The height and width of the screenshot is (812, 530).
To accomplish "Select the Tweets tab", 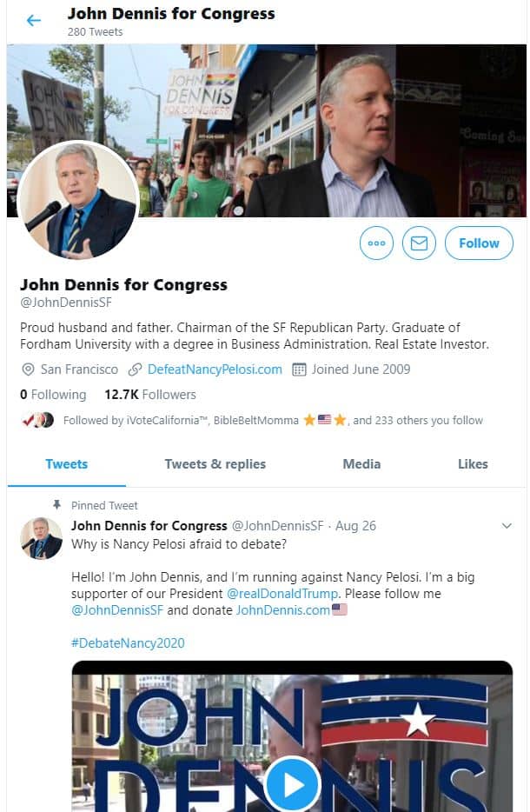I will (66, 464).
